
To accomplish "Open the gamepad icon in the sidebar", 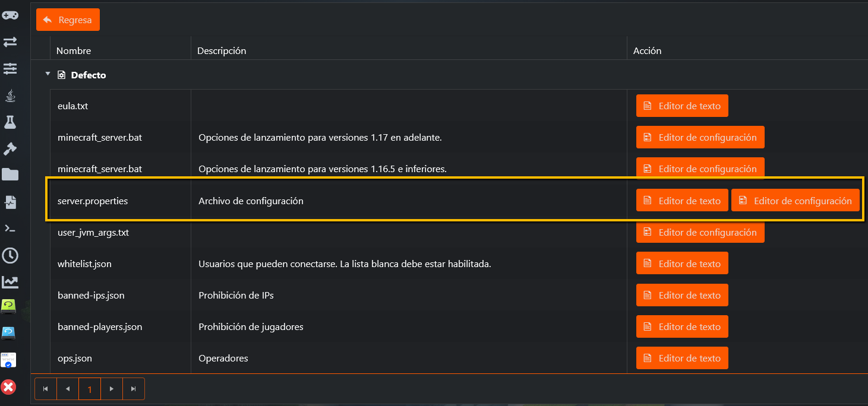I will [x=10, y=15].
